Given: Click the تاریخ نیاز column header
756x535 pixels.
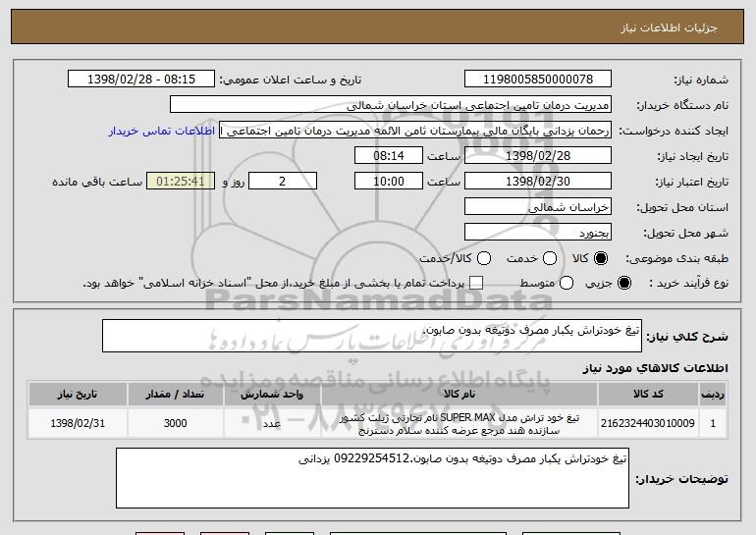Looking at the screenshot, I should 78,395.
